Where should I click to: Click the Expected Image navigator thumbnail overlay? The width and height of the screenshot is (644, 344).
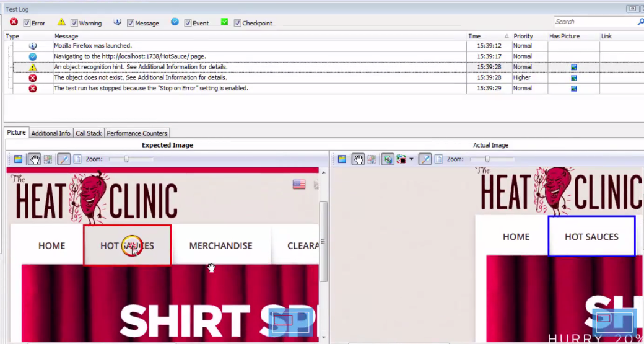click(291, 322)
